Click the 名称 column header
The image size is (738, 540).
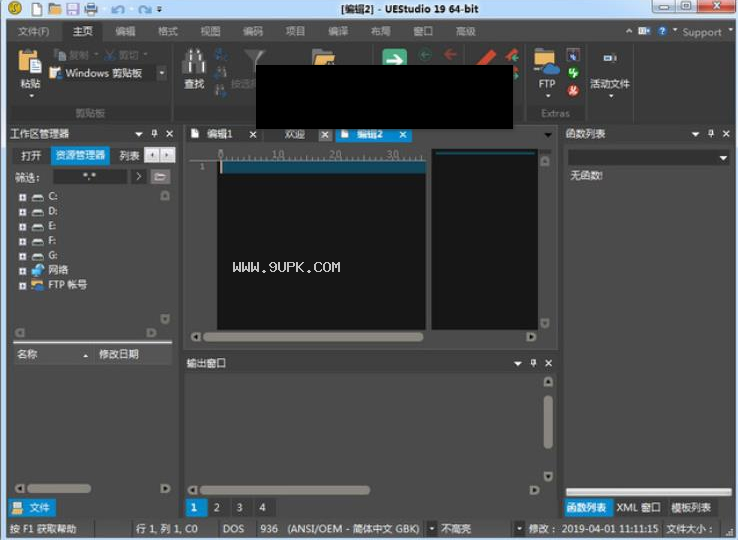(x=52, y=354)
